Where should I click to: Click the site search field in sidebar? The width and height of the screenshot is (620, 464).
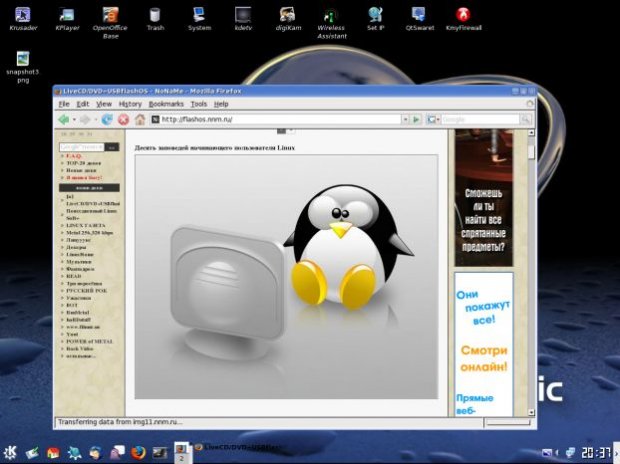pyautogui.click(x=81, y=147)
